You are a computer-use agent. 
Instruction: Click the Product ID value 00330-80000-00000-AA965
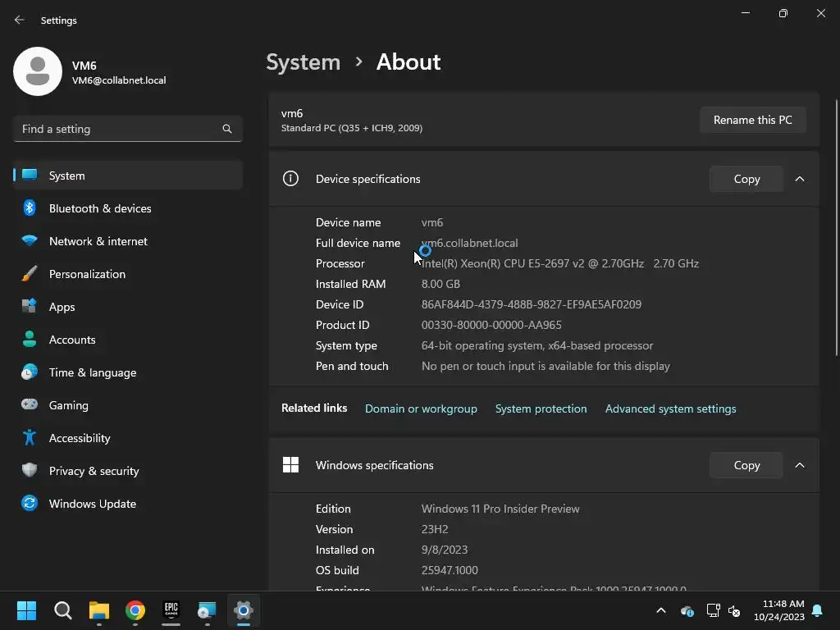[x=491, y=325]
